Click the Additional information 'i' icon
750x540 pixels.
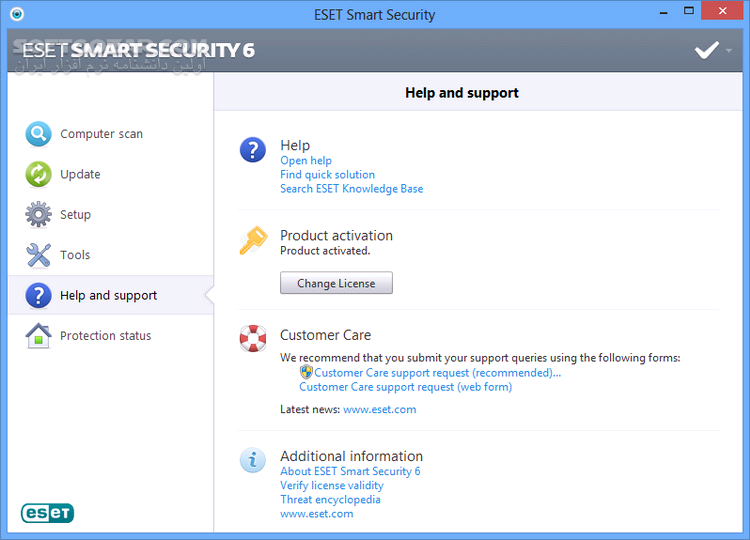click(x=253, y=460)
